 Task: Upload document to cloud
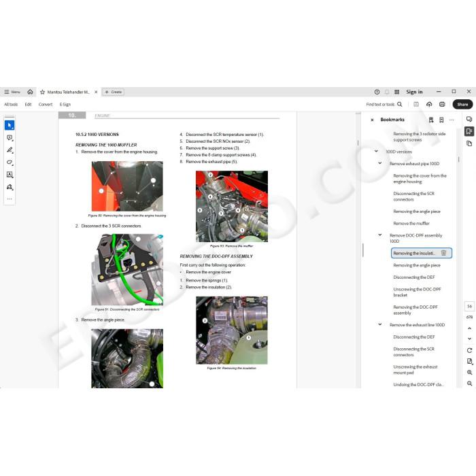tap(429, 105)
